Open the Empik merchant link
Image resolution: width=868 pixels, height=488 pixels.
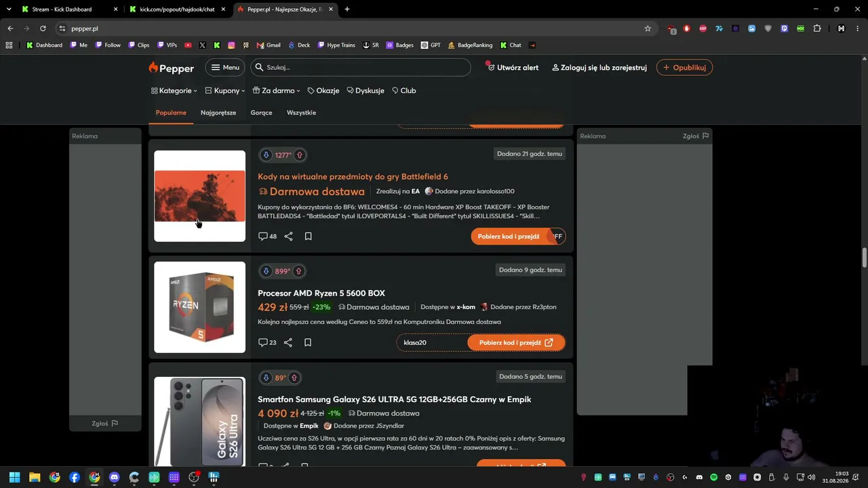click(x=309, y=426)
